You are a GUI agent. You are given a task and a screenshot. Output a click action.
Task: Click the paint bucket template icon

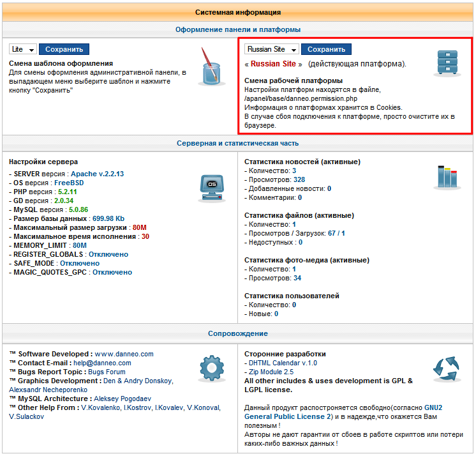[x=209, y=66]
